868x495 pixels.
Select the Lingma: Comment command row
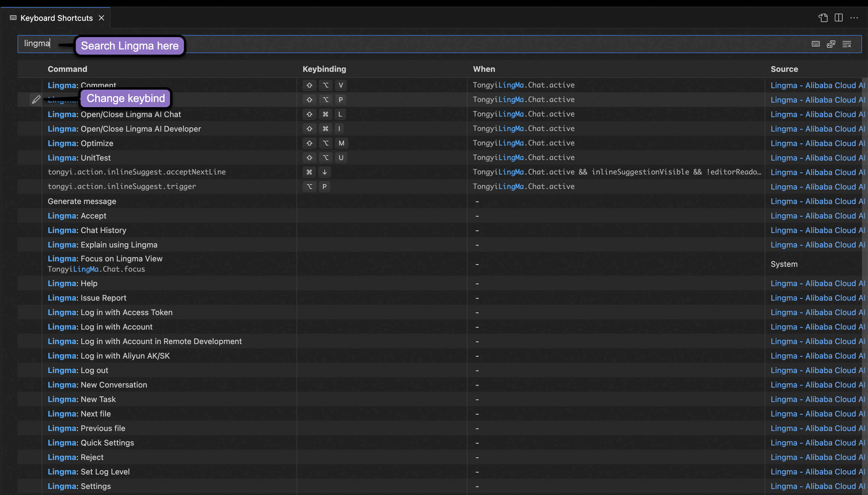[x=439, y=85]
